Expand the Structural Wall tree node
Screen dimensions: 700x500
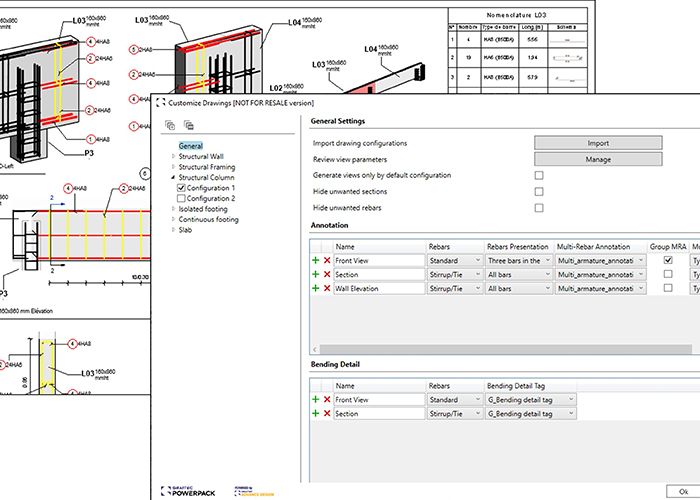(x=174, y=156)
